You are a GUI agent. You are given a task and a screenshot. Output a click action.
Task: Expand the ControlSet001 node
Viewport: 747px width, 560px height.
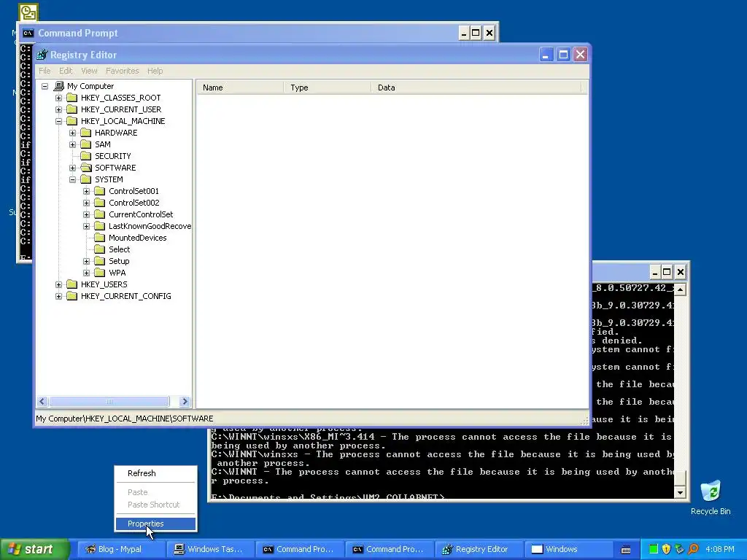pos(86,192)
